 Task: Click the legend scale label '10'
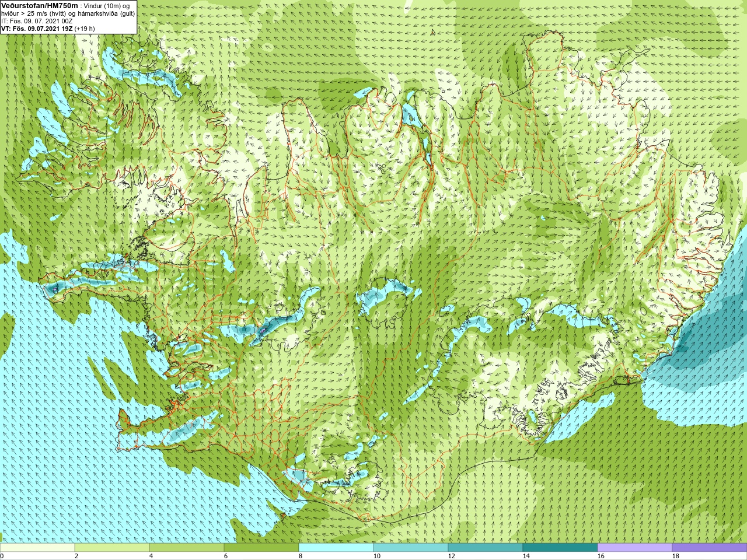(376, 556)
